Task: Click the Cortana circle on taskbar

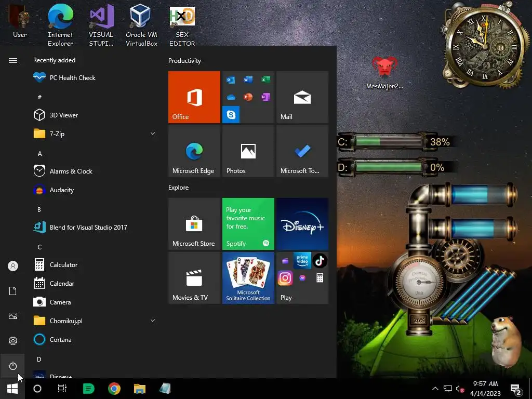Action: (x=37, y=389)
